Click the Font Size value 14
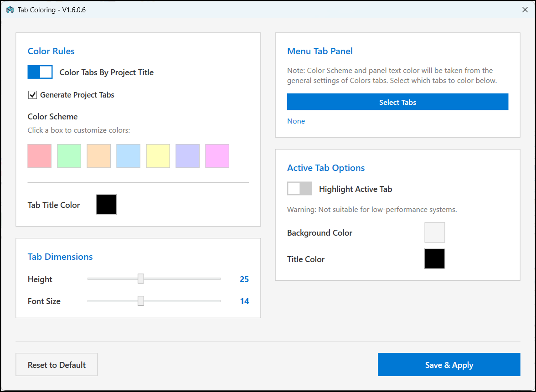536x392 pixels. tap(244, 301)
